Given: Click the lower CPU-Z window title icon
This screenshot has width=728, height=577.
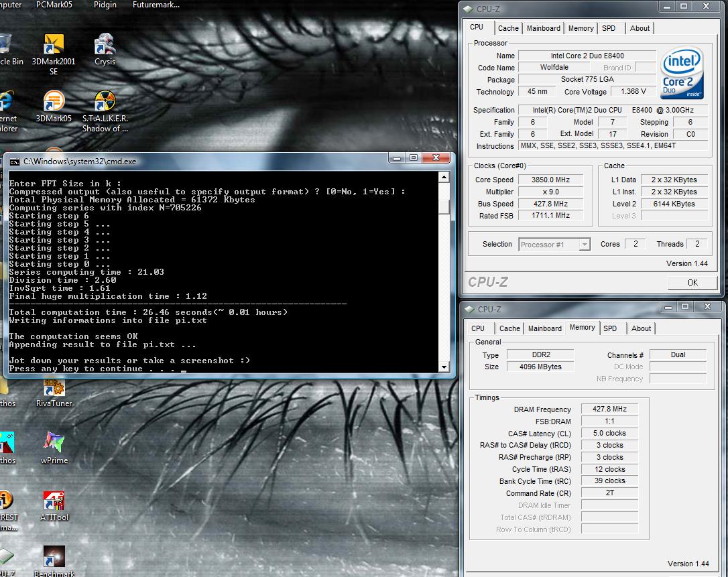Looking at the screenshot, I should [469, 309].
